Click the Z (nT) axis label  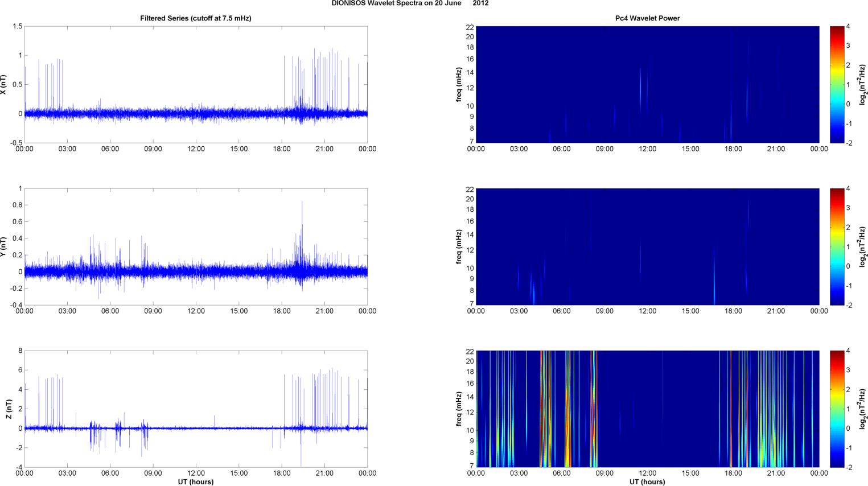(x=9, y=409)
